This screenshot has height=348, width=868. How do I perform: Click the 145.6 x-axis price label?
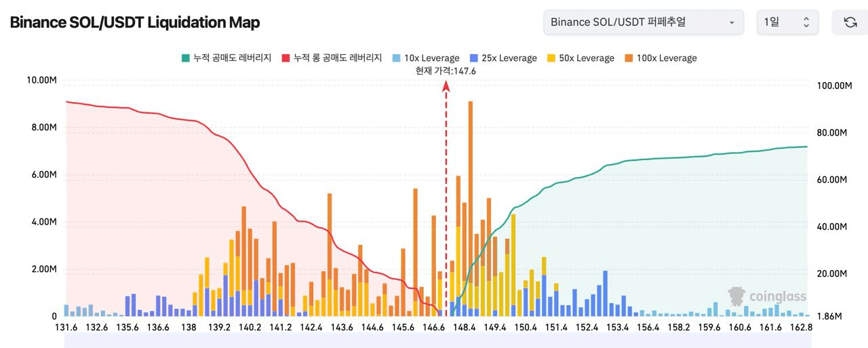403,327
